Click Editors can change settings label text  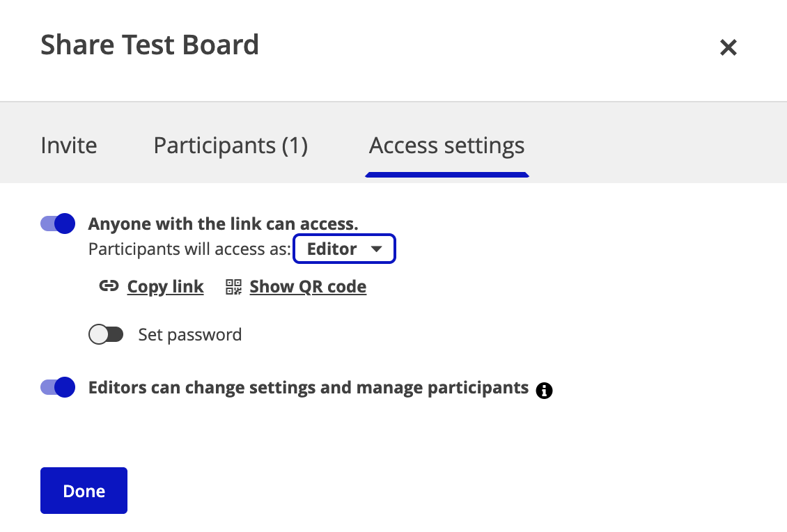click(308, 388)
